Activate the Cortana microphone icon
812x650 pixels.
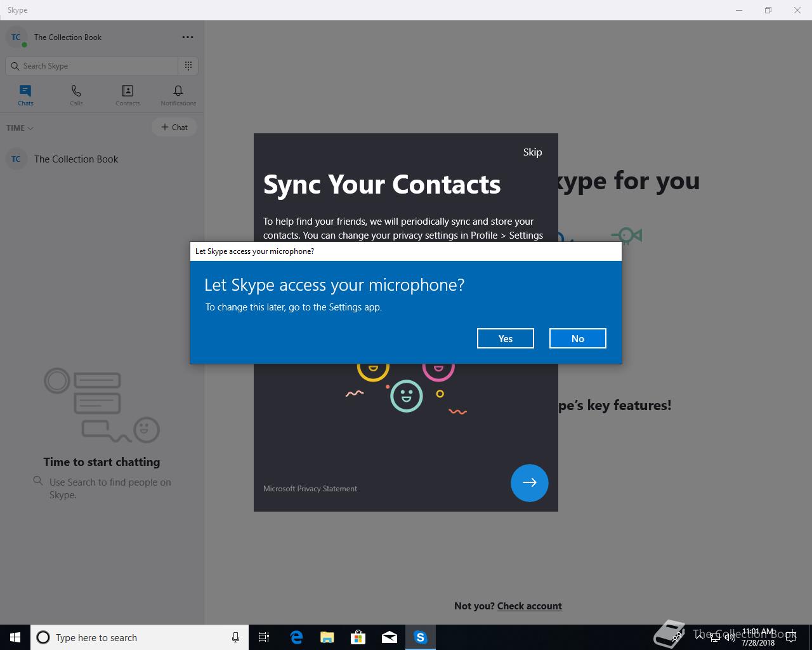235,637
